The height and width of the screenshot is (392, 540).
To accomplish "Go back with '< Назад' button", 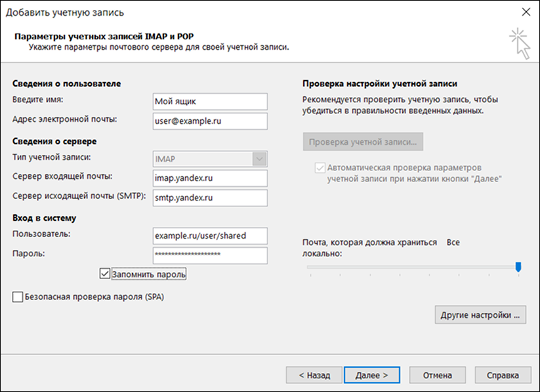I will coord(314,375).
